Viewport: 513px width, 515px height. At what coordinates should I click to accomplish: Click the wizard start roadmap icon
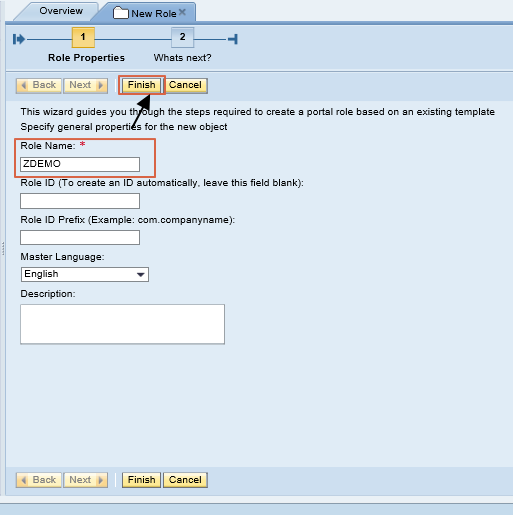click(19, 39)
